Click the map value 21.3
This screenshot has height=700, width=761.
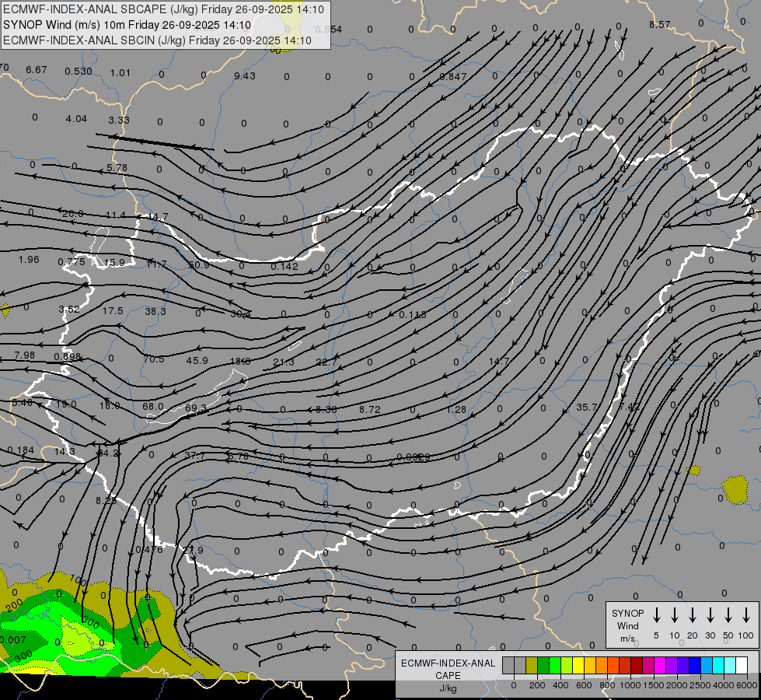tap(284, 362)
